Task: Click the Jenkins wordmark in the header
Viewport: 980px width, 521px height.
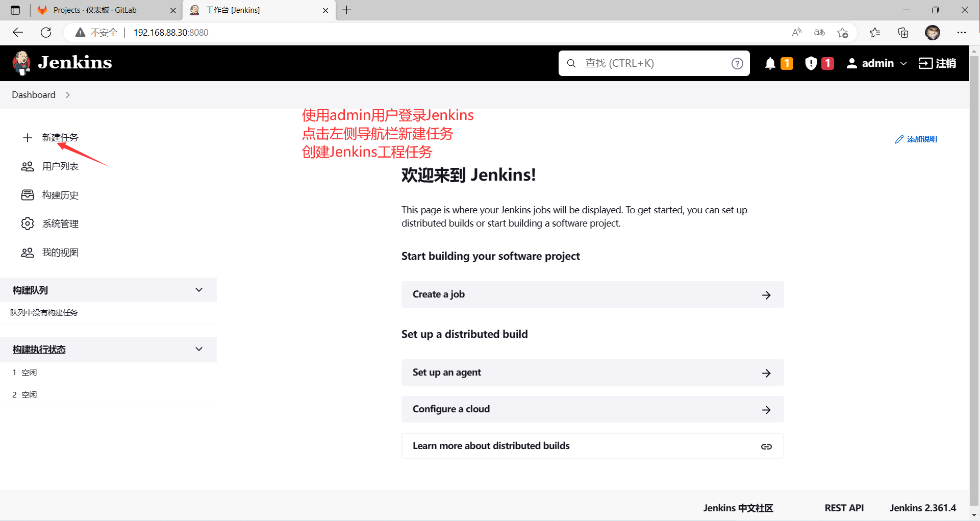Action: click(x=75, y=63)
